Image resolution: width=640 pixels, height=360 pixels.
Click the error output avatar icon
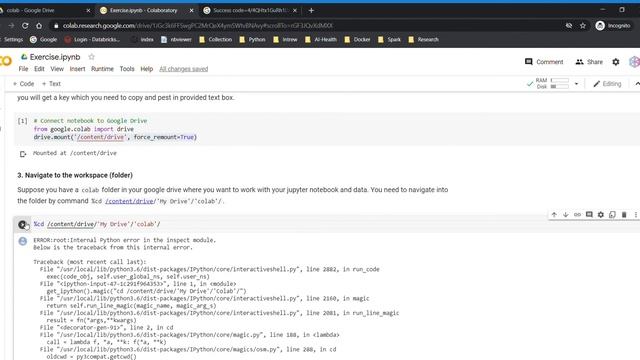pyautogui.click(x=23, y=241)
